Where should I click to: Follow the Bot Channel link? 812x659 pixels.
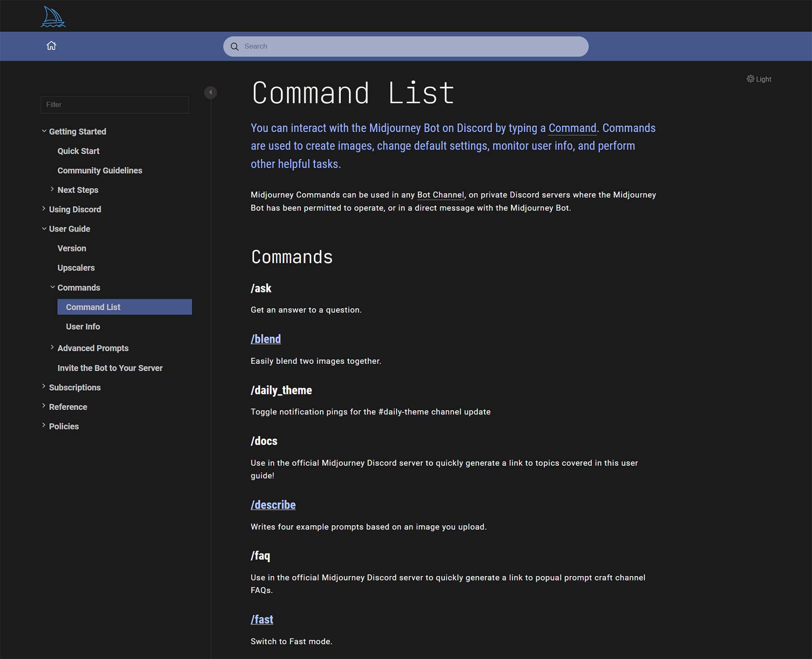[x=440, y=194]
